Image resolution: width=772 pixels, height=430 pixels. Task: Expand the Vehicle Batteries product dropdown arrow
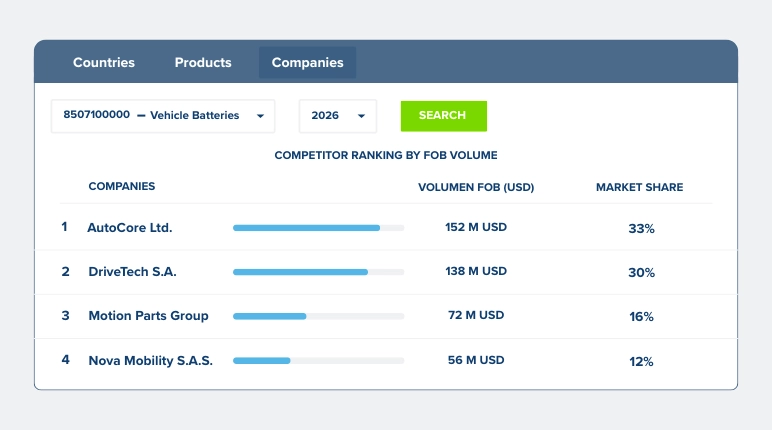coord(260,116)
